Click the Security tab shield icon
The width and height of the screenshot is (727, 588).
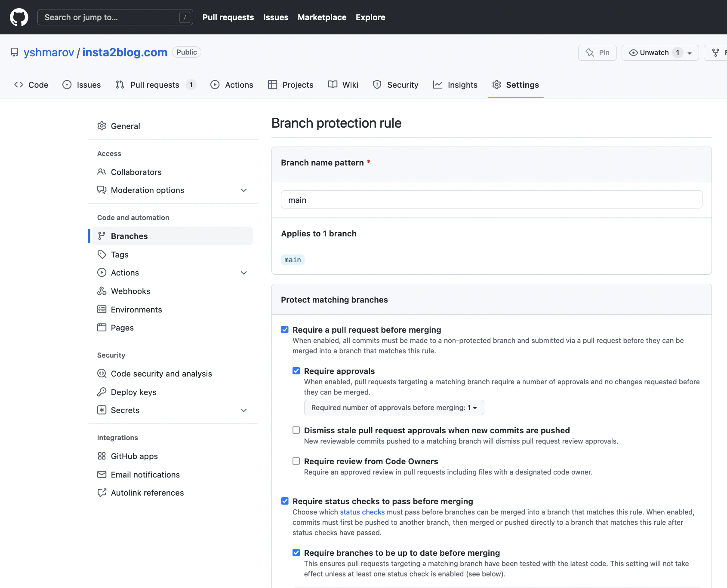[x=377, y=85]
